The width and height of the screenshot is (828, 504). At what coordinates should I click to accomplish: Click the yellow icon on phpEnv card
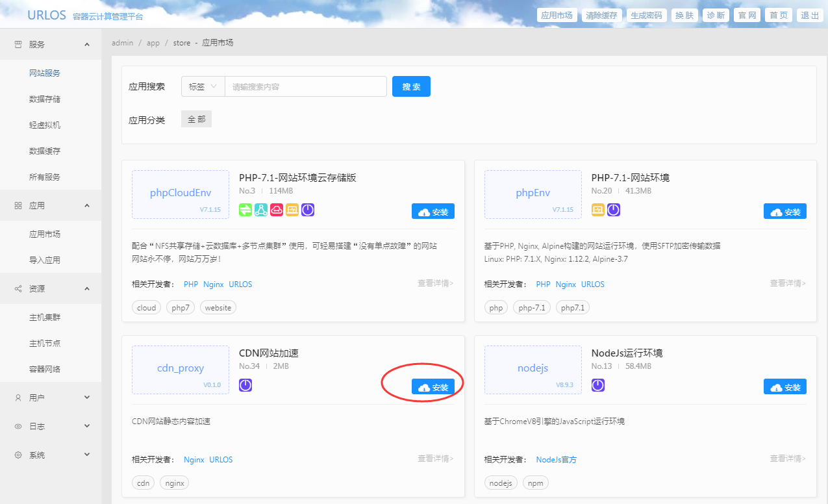coord(598,210)
